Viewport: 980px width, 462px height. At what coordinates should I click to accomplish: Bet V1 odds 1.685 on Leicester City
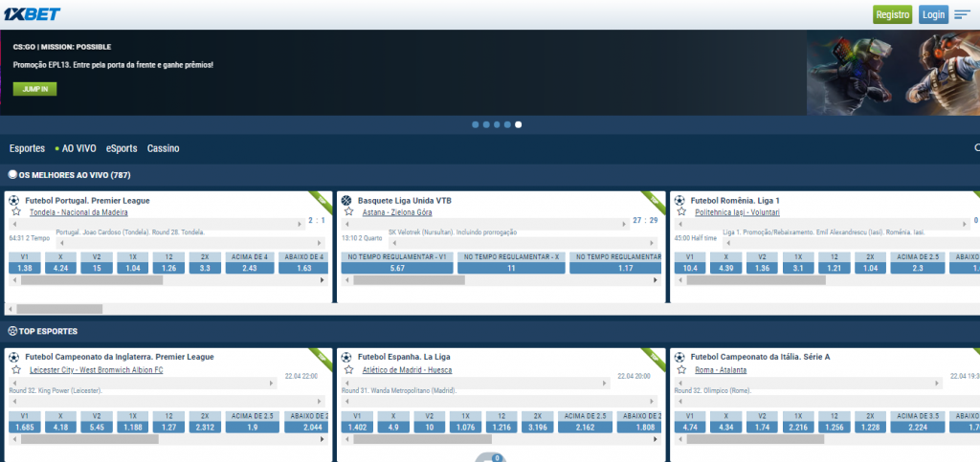25,428
